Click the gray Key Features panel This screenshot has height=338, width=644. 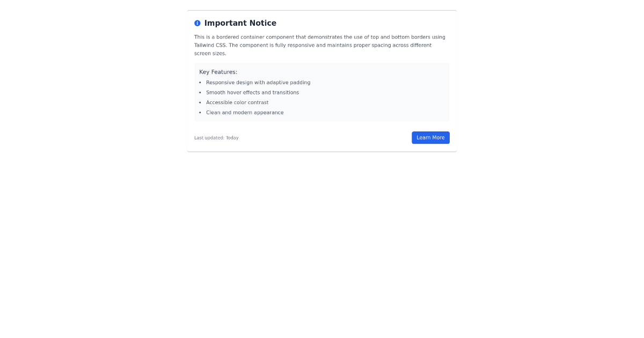click(x=322, y=92)
